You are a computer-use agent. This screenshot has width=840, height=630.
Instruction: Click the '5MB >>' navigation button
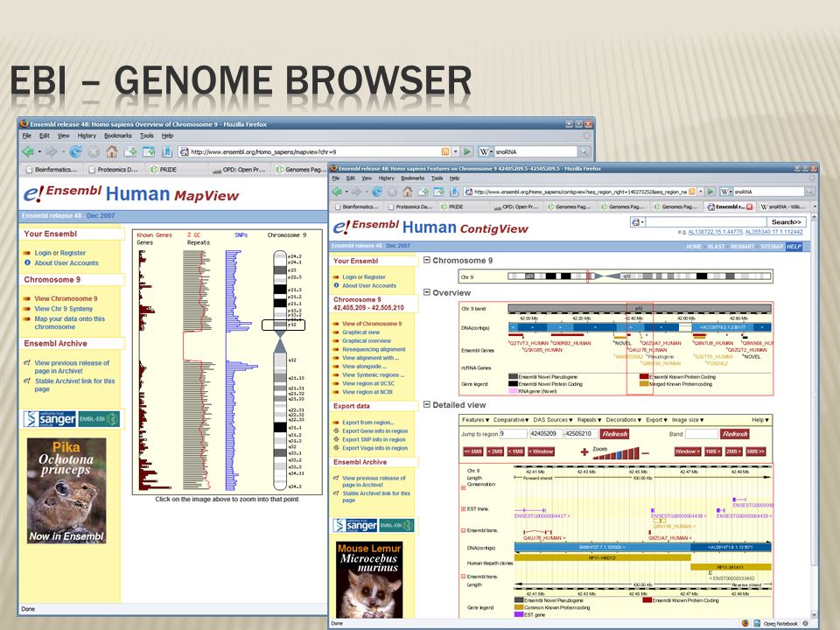click(756, 451)
